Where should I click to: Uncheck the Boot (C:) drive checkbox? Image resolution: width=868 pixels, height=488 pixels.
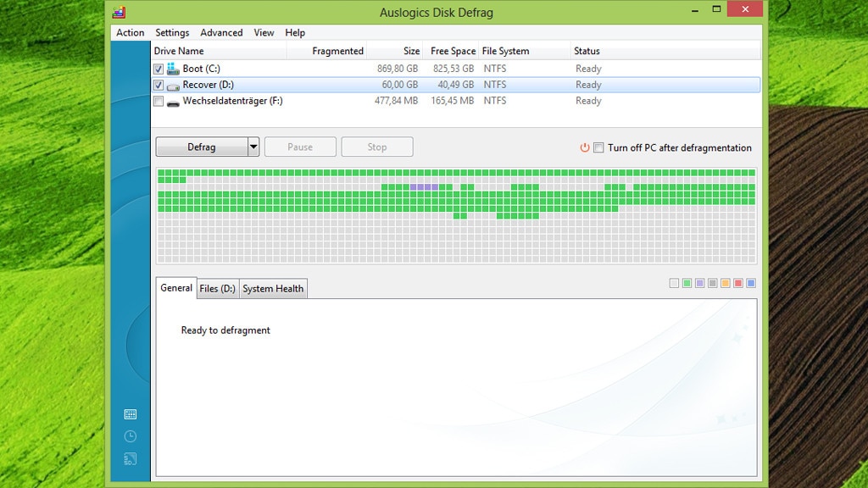pyautogui.click(x=159, y=69)
